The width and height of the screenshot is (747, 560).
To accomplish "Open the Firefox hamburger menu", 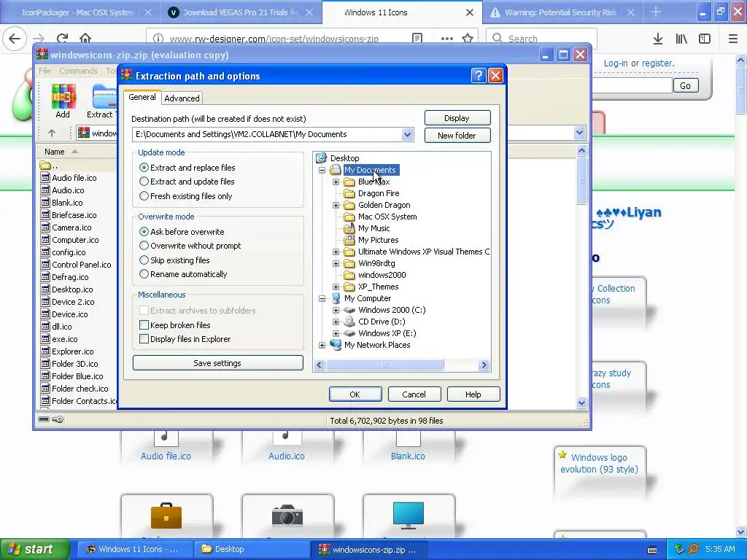I will click(732, 39).
